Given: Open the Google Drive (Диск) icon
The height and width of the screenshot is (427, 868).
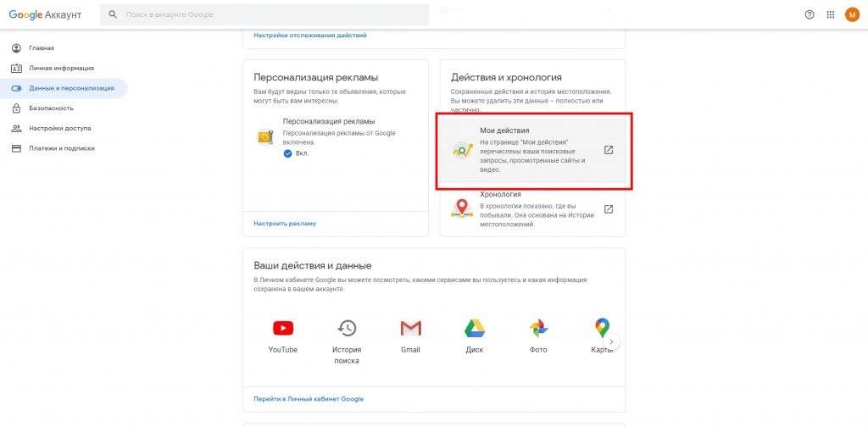Looking at the screenshot, I should pyautogui.click(x=474, y=329).
